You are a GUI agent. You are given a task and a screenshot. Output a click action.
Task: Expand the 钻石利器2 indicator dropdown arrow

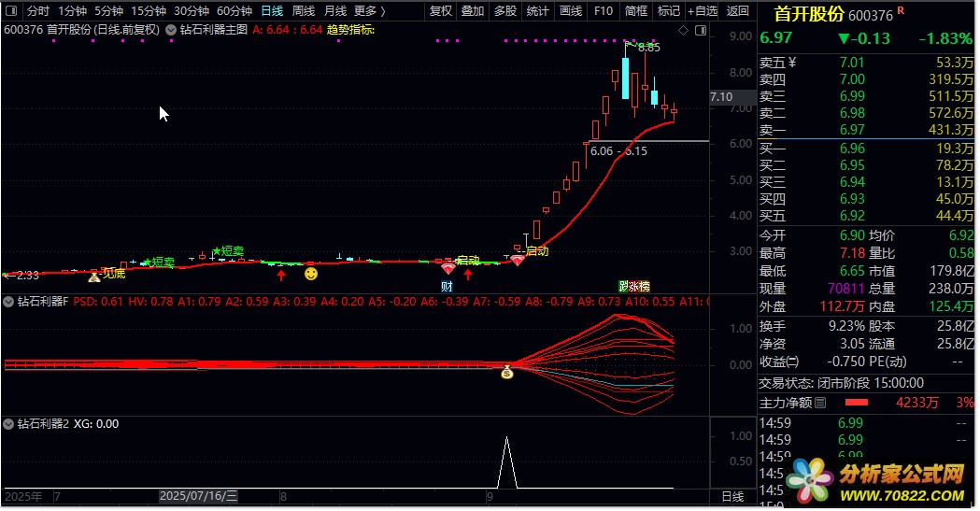[x=8, y=424]
